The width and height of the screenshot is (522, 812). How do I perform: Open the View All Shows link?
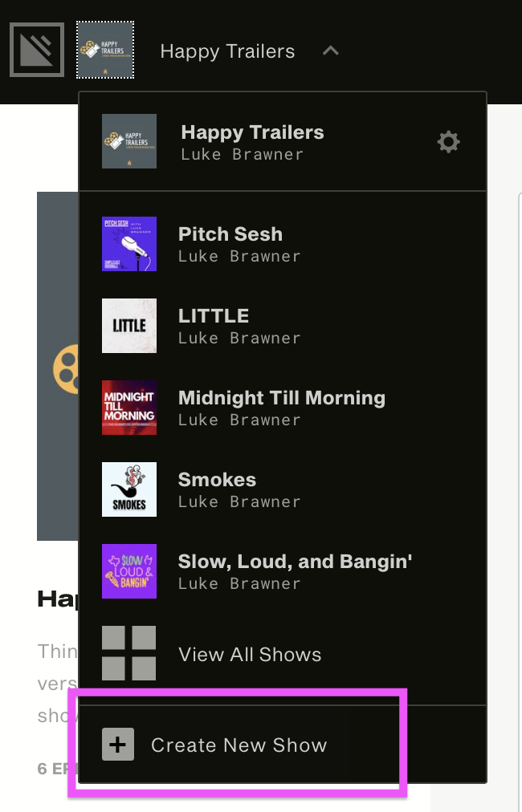click(x=250, y=654)
